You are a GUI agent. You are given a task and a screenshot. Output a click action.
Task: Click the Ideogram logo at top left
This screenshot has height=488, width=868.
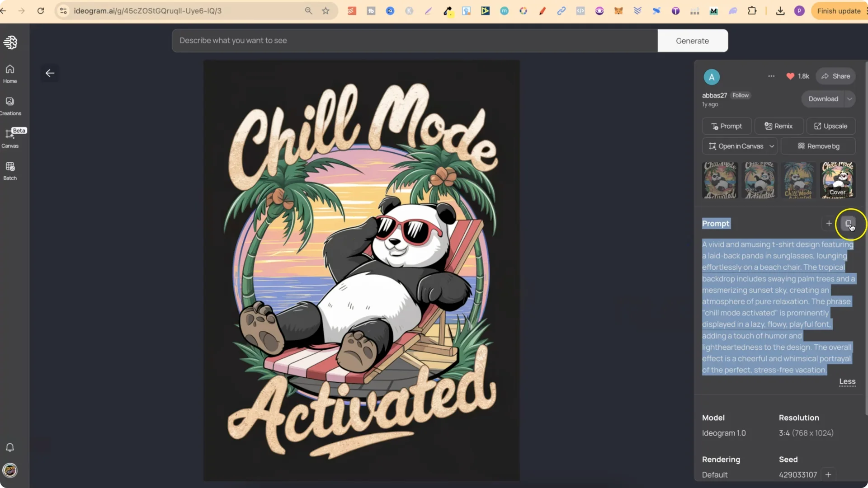coord(11,42)
